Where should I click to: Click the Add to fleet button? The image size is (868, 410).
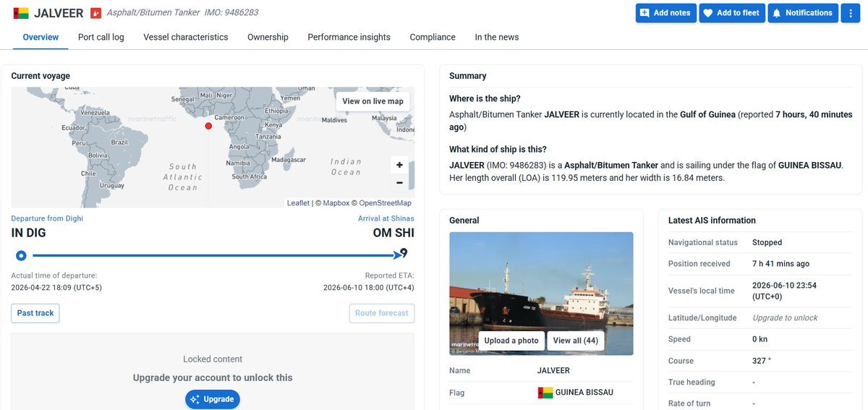731,13
